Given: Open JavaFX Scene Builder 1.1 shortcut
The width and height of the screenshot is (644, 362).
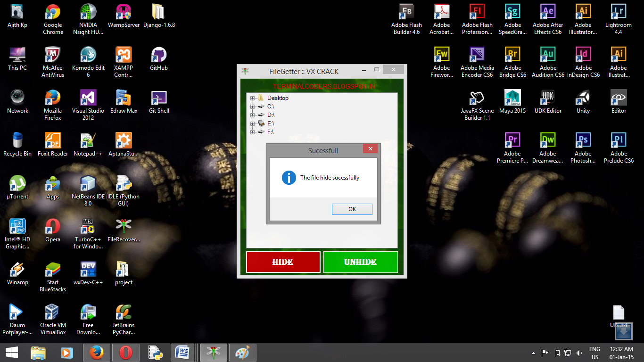Looking at the screenshot, I should click(477, 105).
